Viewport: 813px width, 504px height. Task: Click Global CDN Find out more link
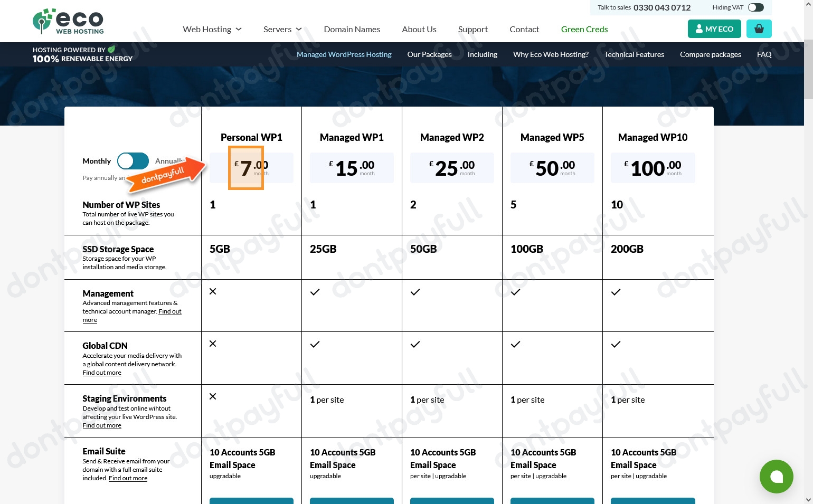(102, 373)
